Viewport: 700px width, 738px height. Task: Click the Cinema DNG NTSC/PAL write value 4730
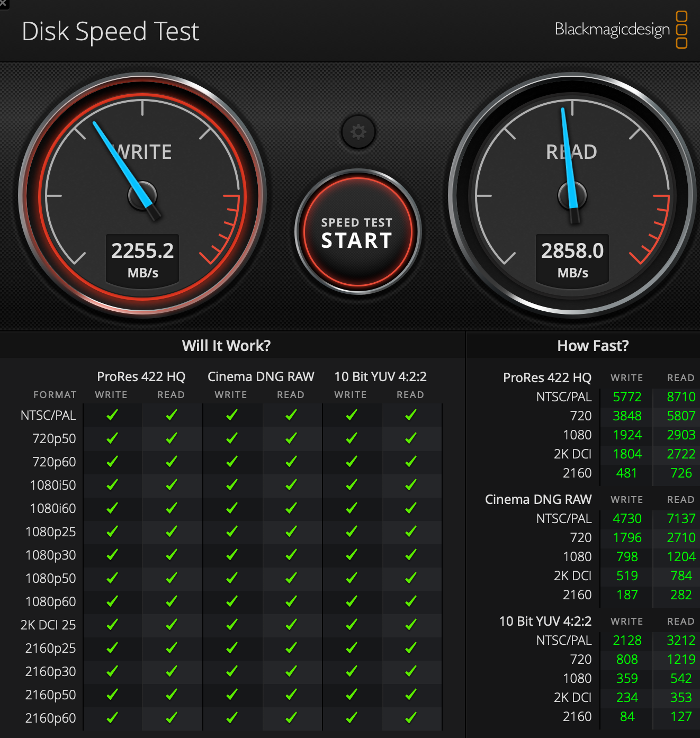coord(627,518)
